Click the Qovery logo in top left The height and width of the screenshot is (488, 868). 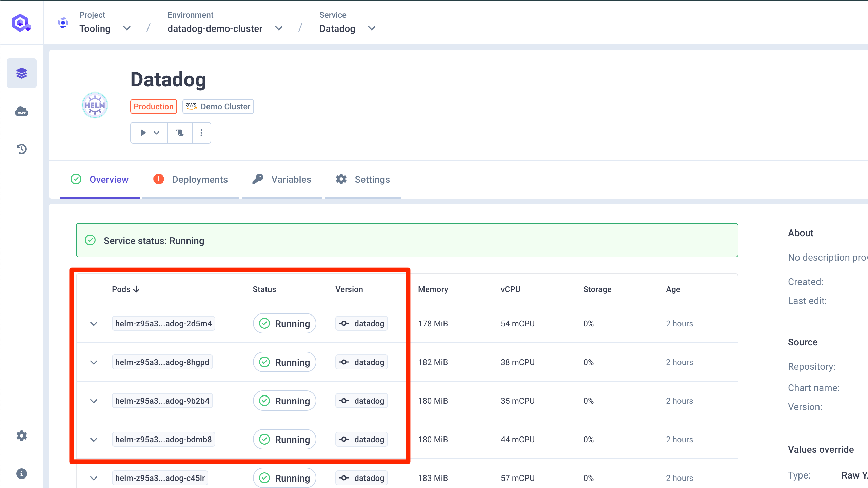[21, 23]
